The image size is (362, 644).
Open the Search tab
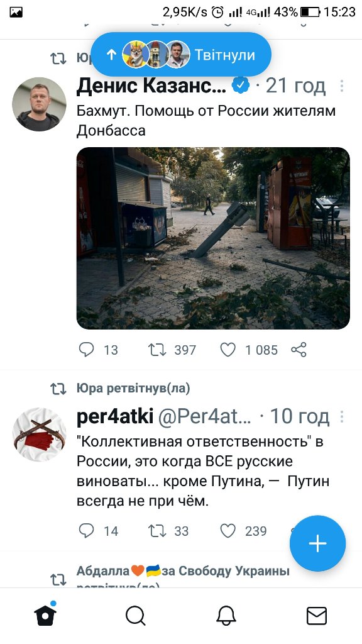point(136,616)
